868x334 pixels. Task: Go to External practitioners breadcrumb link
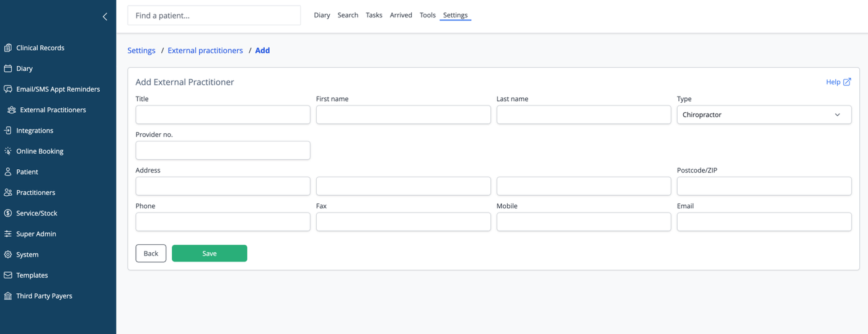click(x=205, y=50)
